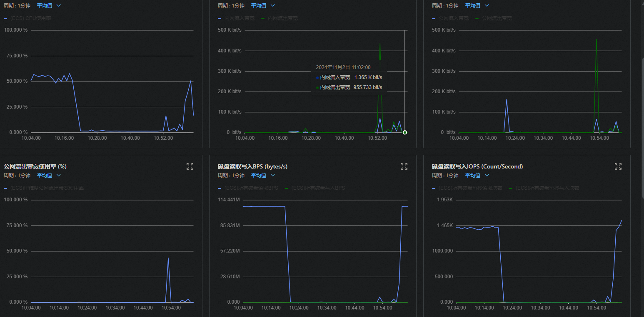
Task: Toggle the (ECS) CPU使用率 legend series
Action: [x=27, y=18]
